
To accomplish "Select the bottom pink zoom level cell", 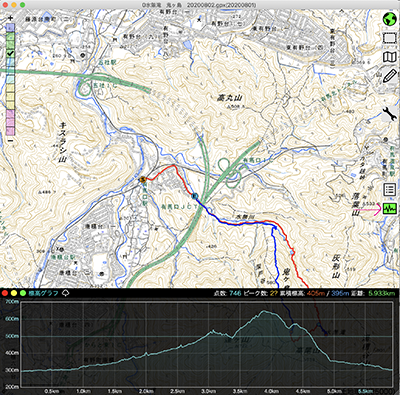I will tap(10, 131).
